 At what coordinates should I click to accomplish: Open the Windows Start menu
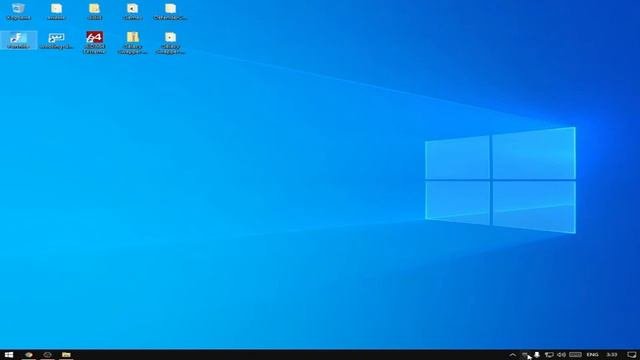pyautogui.click(x=9, y=355)
